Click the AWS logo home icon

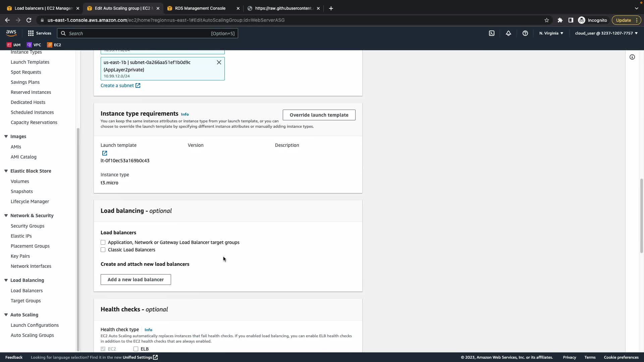click(x=11, y=33)
